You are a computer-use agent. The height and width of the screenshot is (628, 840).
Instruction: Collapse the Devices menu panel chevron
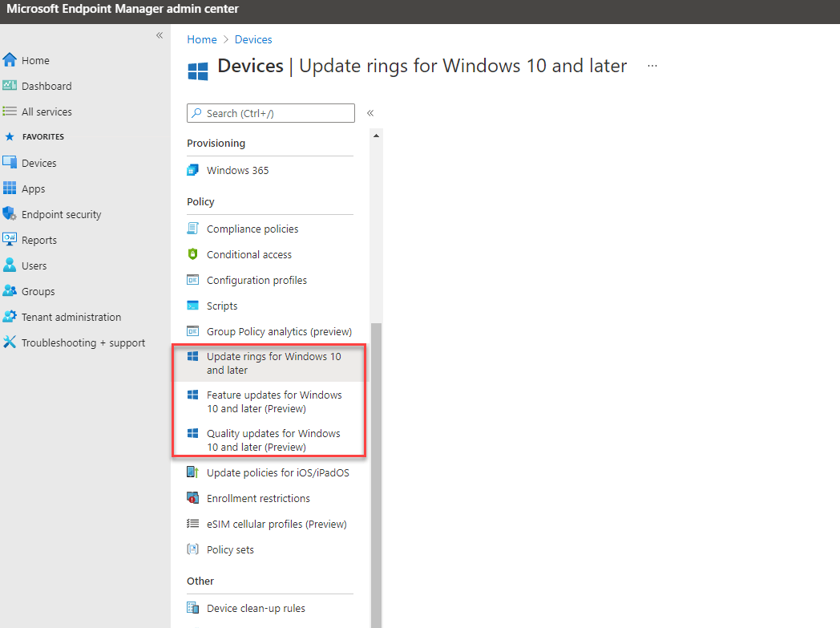370,113
